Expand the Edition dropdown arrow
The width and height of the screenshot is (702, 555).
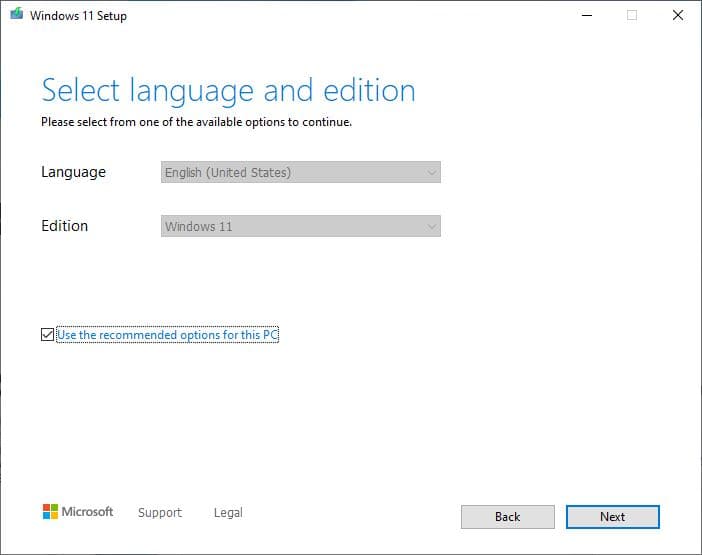click(x=431, y=227)
